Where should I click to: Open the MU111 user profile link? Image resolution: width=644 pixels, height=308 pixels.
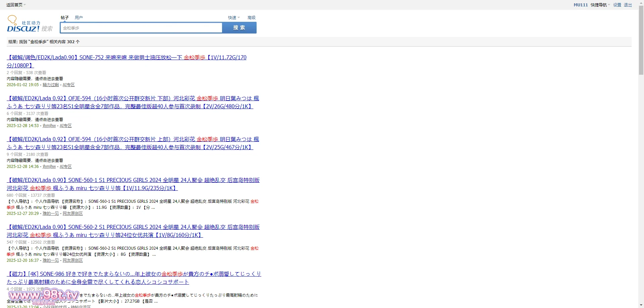[x=581, y=5]
